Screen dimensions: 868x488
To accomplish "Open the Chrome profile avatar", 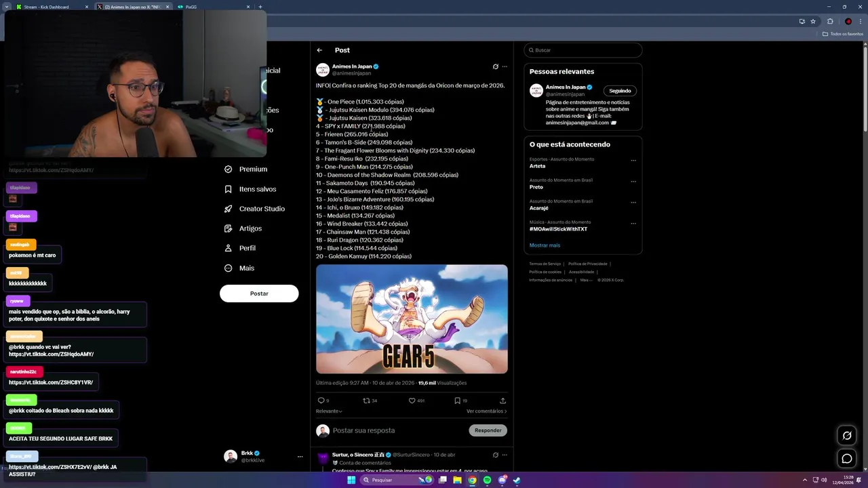I will pyautogui.click(x=848, y=21).
